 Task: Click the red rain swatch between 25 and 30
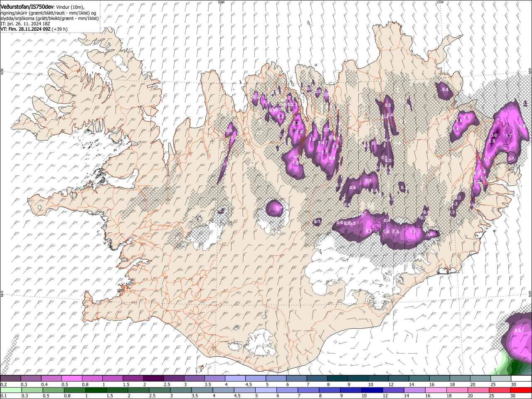tap(499, 390)
